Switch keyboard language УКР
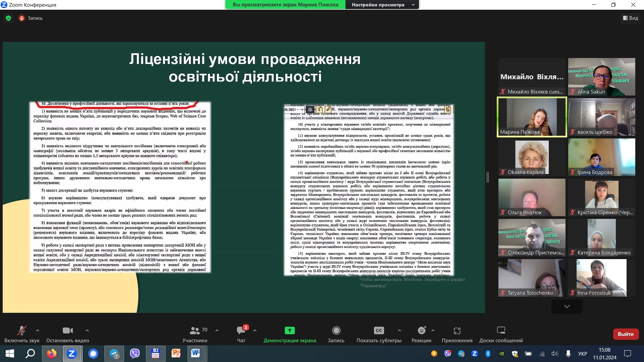This screenshot has width=644, height=362. point(583,354)
